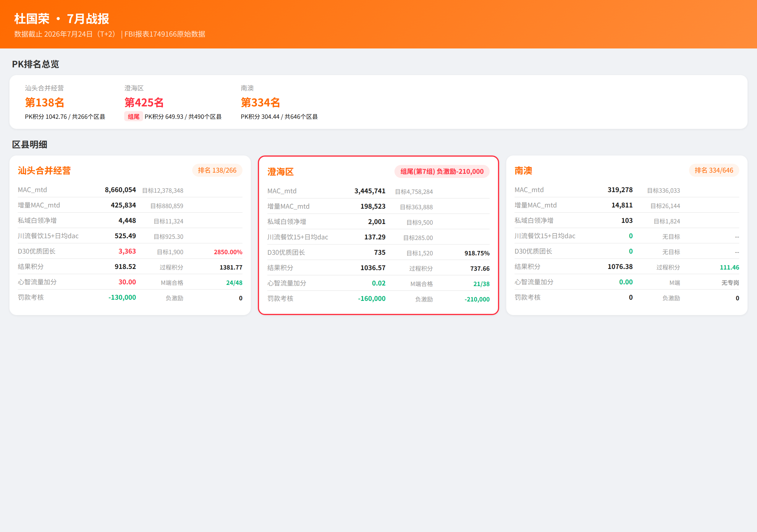Click the 组尾(第7组) 负激励-210,000 badge
Screen dimensions: 757x532
tap(442, 171)
